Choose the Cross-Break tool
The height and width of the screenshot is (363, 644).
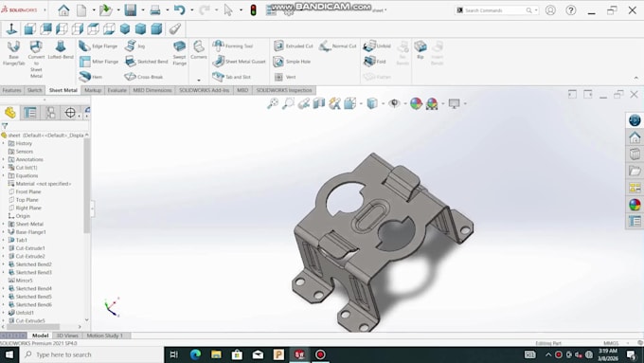(x=144, y=77)
